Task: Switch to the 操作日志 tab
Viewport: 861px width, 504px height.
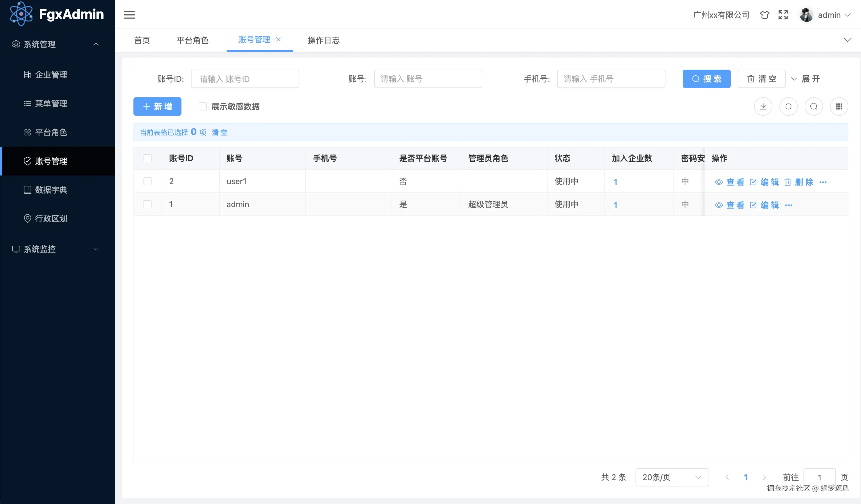Action: click(x=323, y=40)
